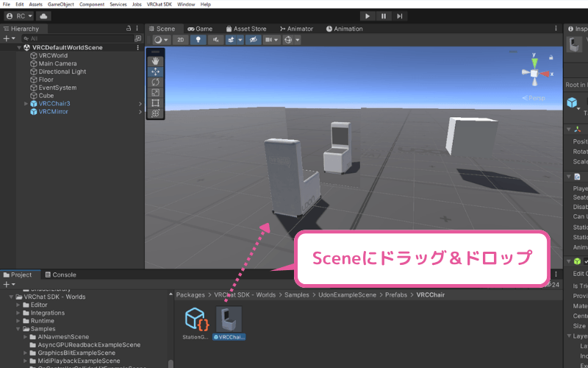Viewport: 588px width, 368px height.
Task: Open VRCDefaultWorldScene context menu dots
Action: pyautogui.click(x=138, y=48)
